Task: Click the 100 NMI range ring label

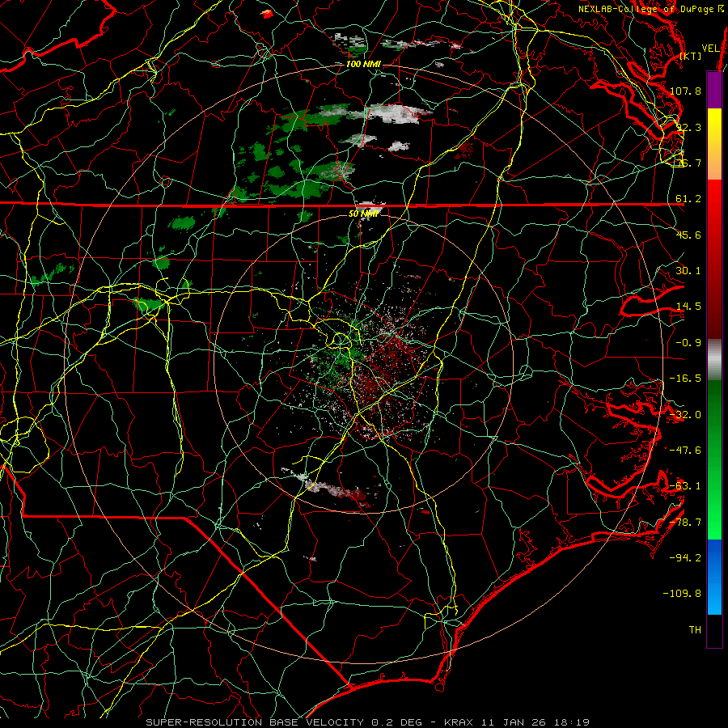Action: [363, 64]
